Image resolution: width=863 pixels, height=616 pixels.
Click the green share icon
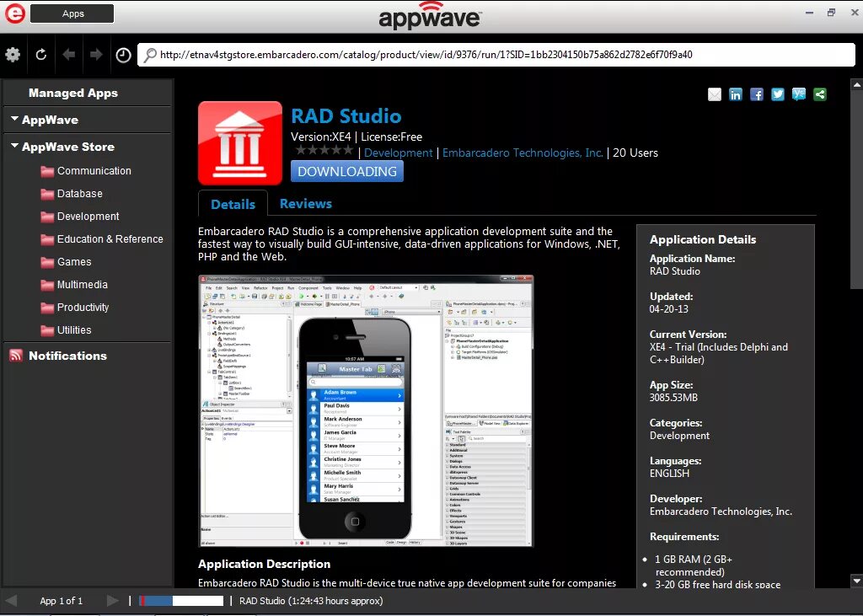tap(820, 94)
